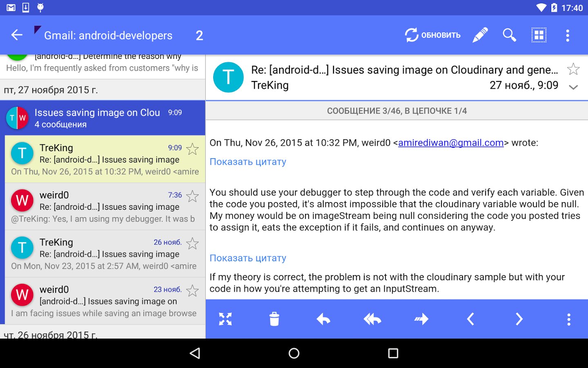This screenshot has height=368, width=588.
Task: Tap the grid select-all icon
Action: (539, 35)
